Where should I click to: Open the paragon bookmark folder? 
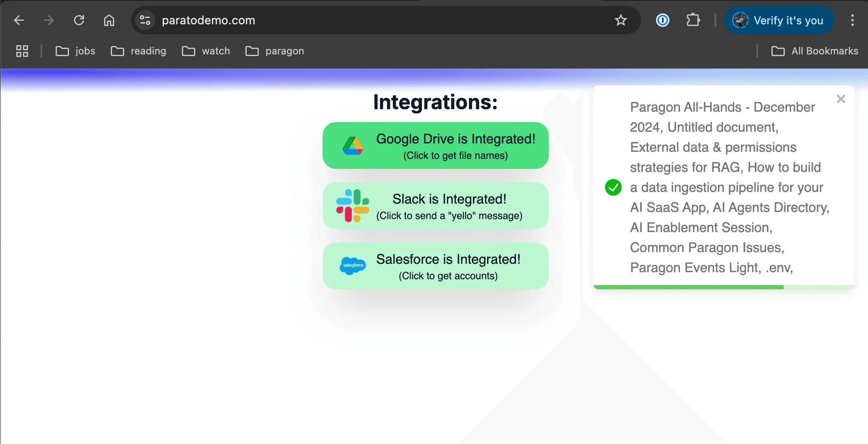[275, 51]
